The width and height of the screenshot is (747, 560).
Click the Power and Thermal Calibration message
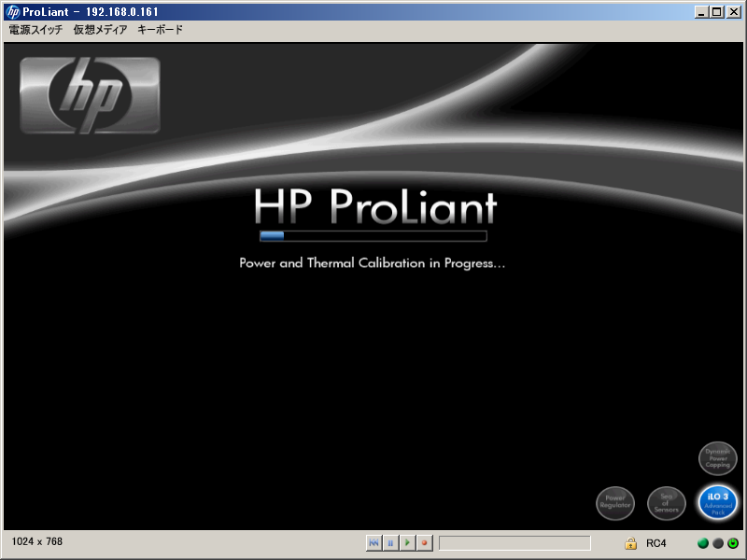tap(372, 263)
